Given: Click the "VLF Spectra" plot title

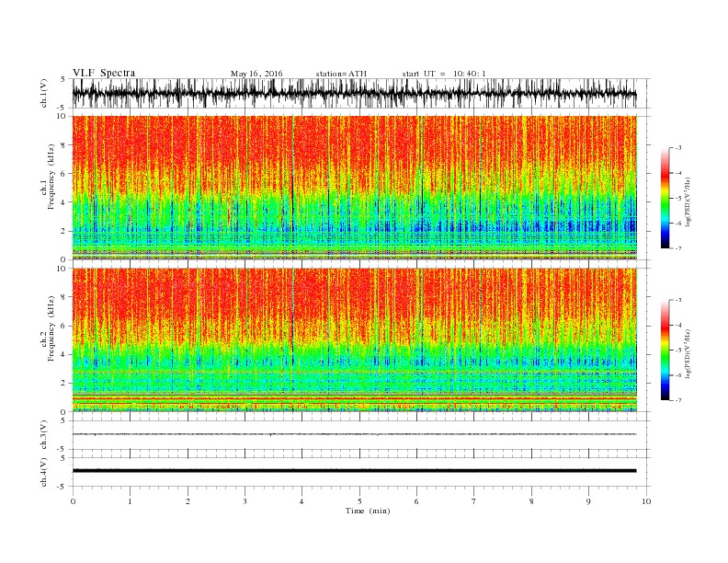Looking at the screenshot, I should click(x=104, y=73).
